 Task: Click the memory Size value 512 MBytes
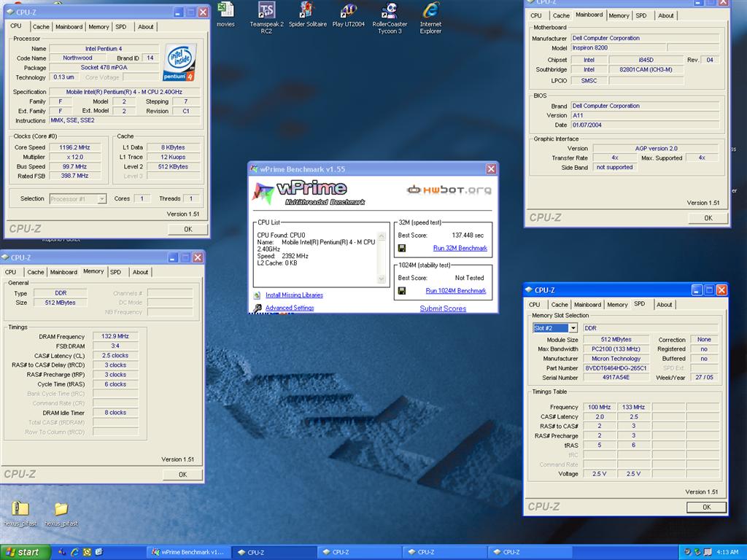60,303
